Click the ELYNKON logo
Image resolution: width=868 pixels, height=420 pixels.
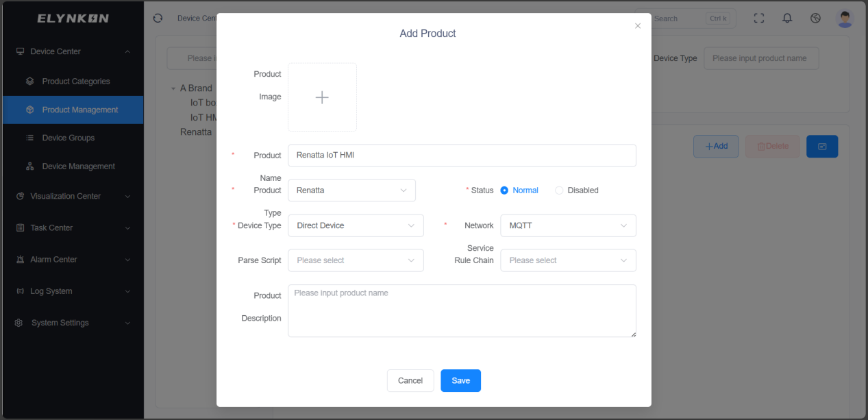click(x=73, y=18)
